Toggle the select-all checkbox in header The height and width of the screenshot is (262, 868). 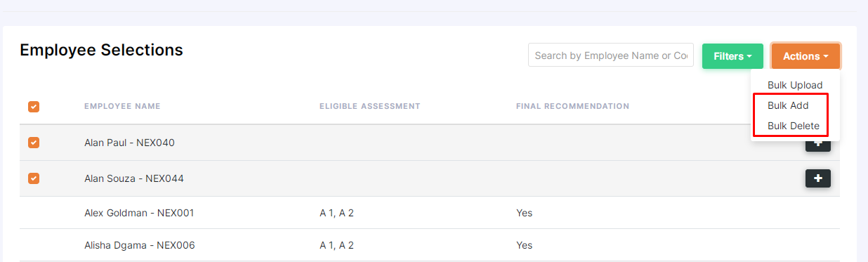[x=34, y=107]
